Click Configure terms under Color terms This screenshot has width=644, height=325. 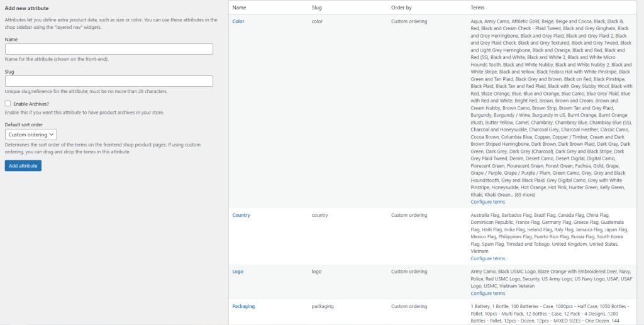[487, 202]
